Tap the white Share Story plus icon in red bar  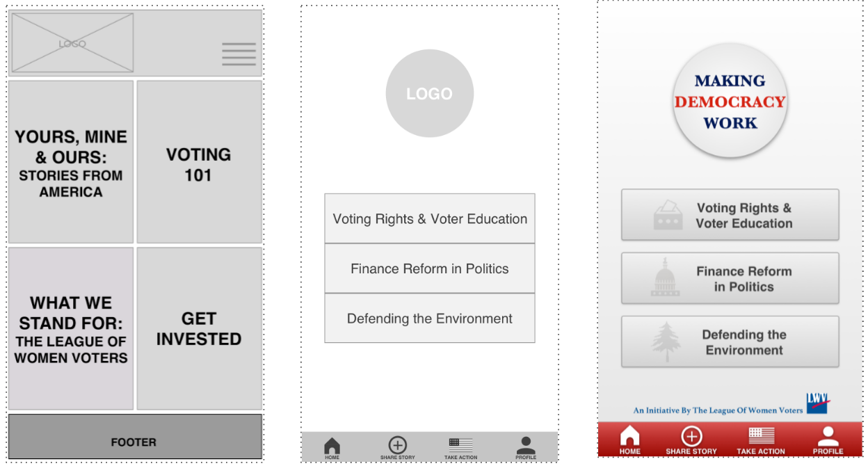(691, 437)
